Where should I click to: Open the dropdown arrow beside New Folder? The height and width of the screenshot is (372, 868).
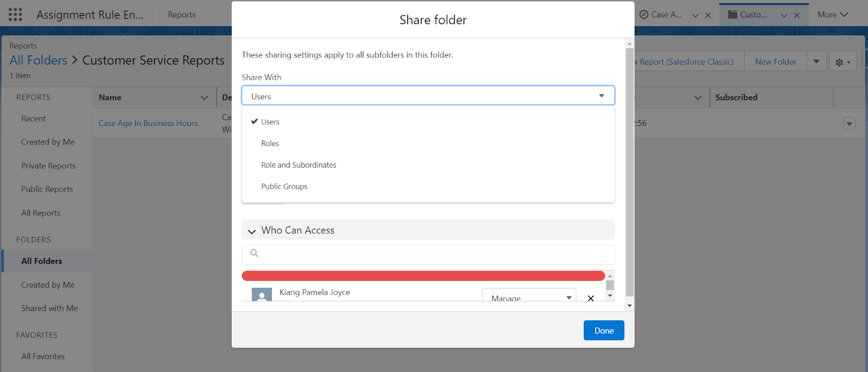coord(816,62)
